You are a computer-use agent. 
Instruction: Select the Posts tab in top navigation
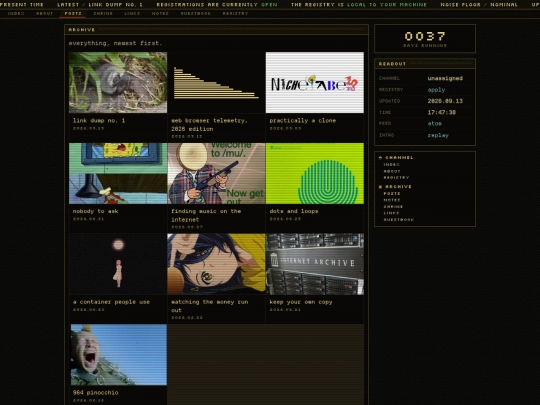pyautogui.click(x=73, y=13)
